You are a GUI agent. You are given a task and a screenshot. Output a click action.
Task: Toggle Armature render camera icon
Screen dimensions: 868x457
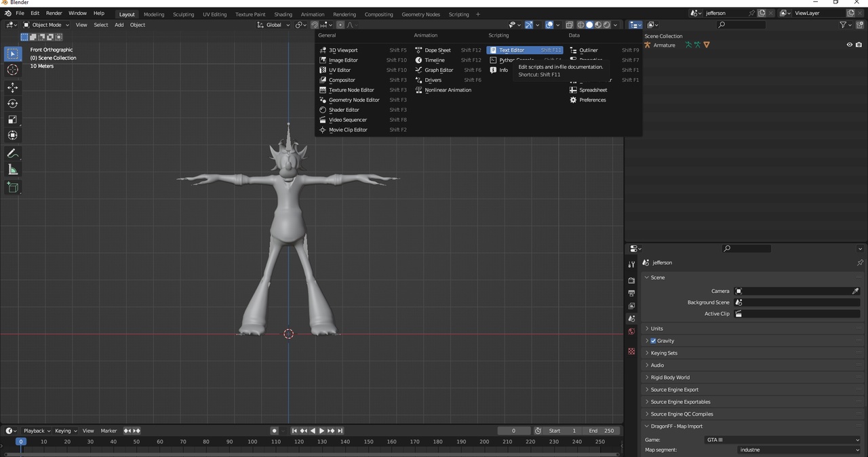pyautogui.click(x=859, y=45)
